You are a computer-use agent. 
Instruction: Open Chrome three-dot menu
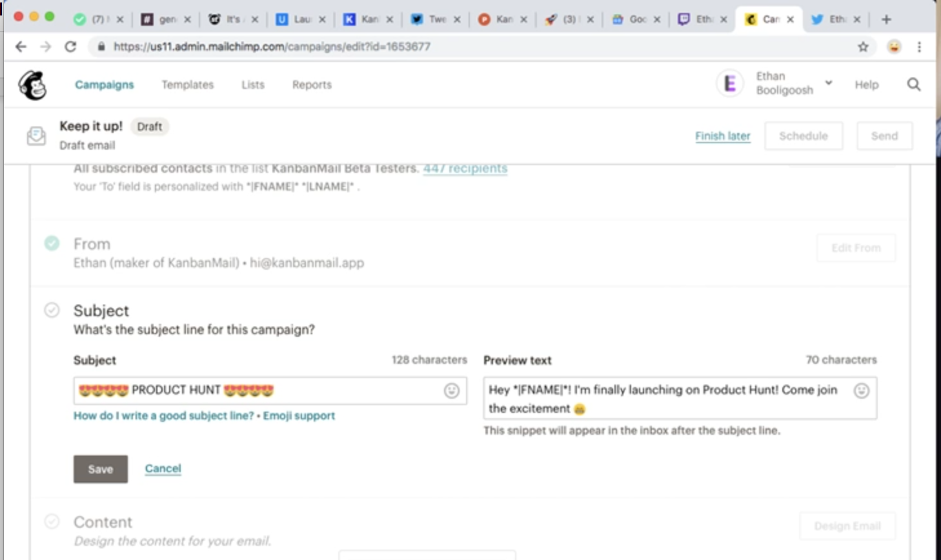920,46
